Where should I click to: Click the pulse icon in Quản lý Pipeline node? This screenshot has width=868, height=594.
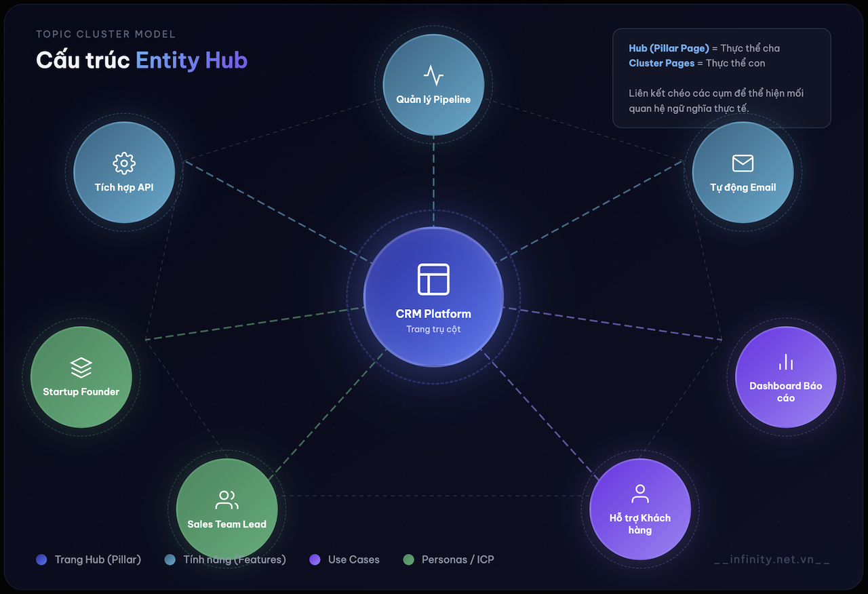pyautogui.click(x=433, y=75)
